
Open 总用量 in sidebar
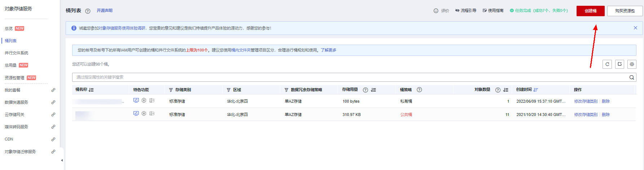pyautogui.click(x=10, y=65)
